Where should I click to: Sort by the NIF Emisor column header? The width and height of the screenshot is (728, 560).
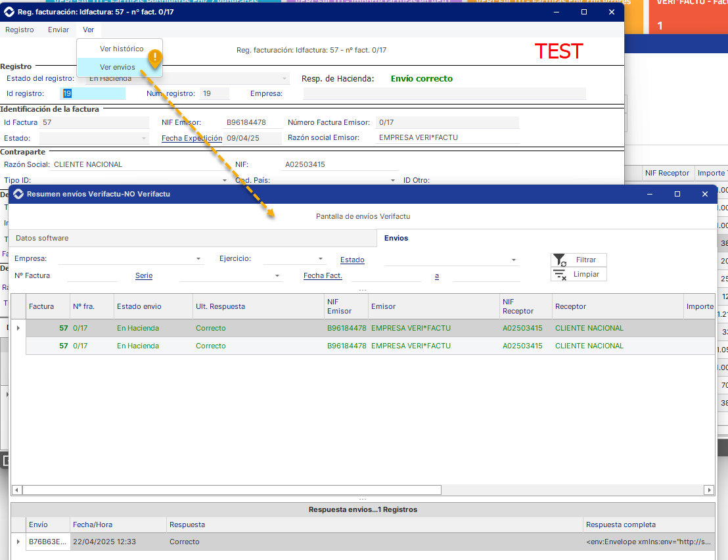click(346, 306)
